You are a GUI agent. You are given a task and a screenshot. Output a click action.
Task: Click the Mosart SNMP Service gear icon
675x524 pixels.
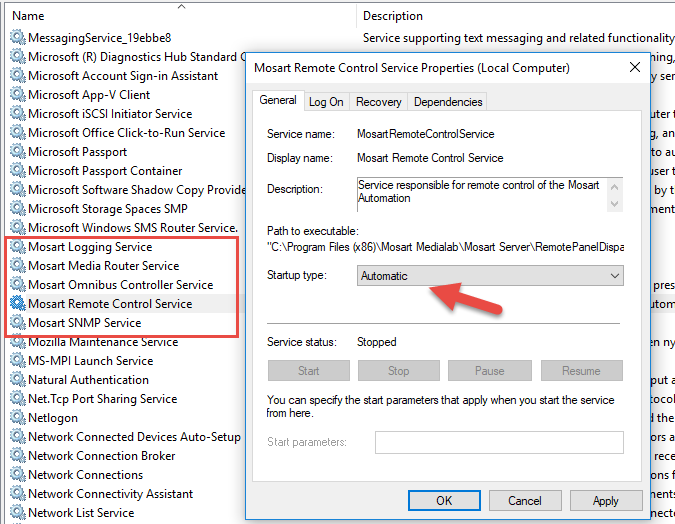coord(17,323)
